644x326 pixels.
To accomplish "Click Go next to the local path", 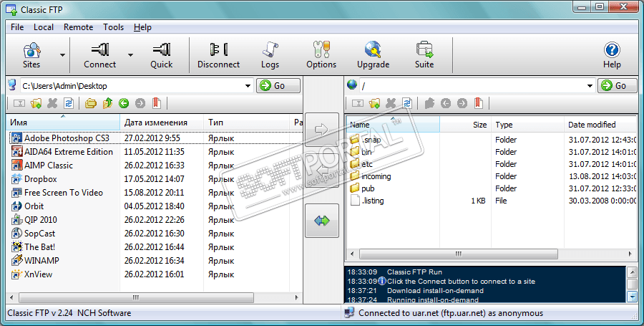I will point(278,85).
